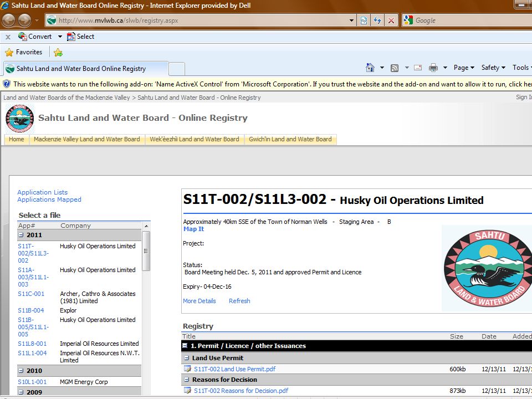
Task: Click the browser Forward arrow button
Action: point(24,21)
